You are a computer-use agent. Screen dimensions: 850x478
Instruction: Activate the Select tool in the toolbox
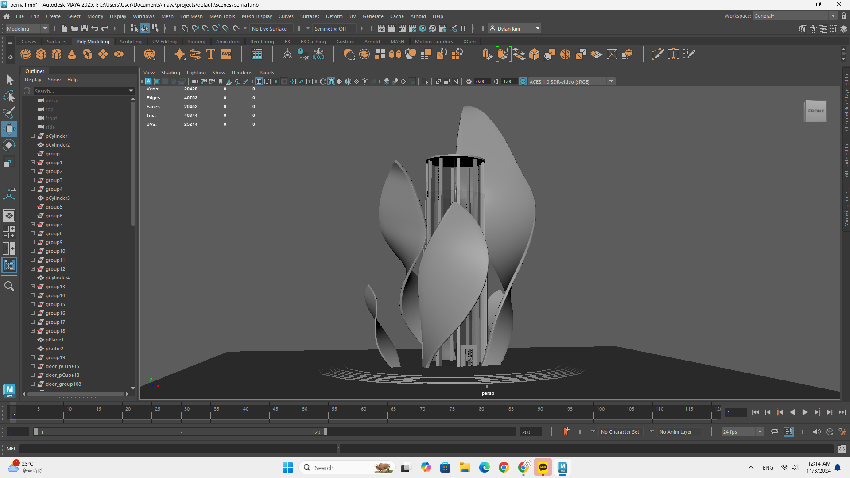(x=9, y=79)
